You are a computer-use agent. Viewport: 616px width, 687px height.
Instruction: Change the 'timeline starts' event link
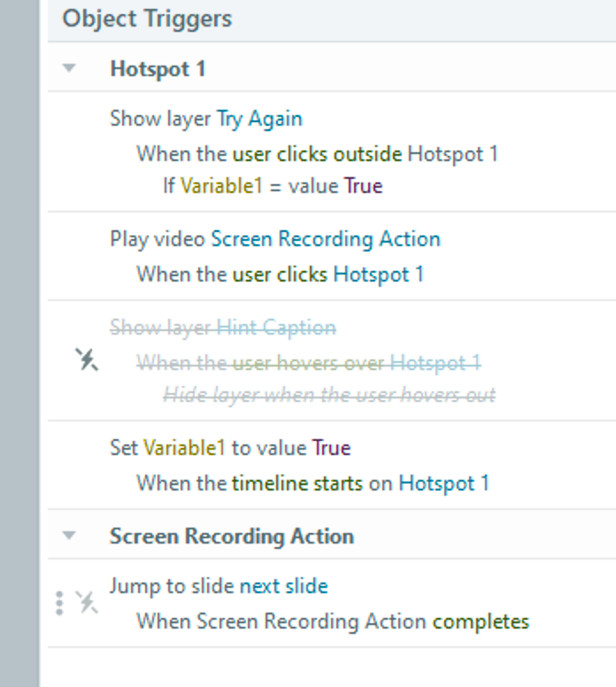pyautogui.click(x=297, y=483)
